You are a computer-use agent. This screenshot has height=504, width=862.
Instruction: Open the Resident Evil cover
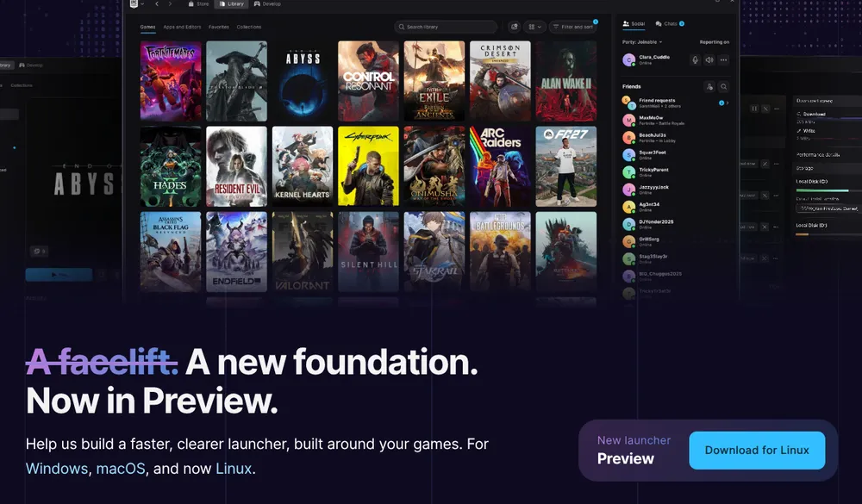(236, 166)
